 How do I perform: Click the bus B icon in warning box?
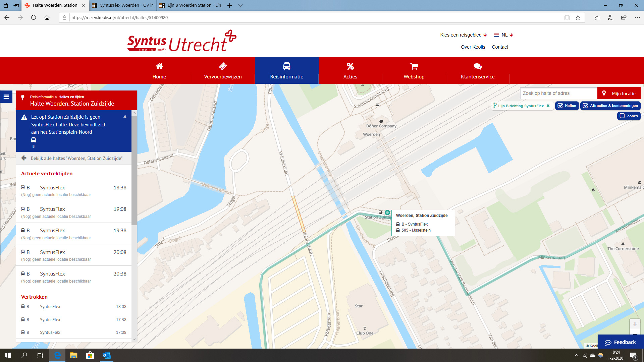[x=34, y=140]
